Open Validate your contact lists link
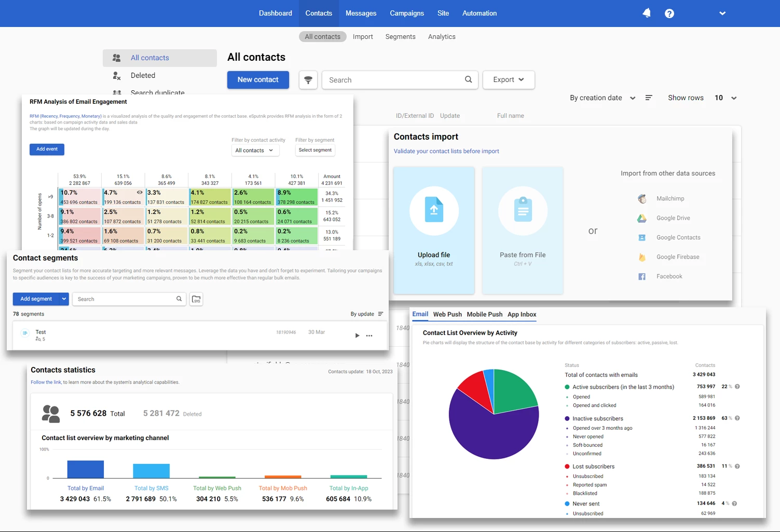The height and width of the screenshot is (532, 780). tap(446, 151)
